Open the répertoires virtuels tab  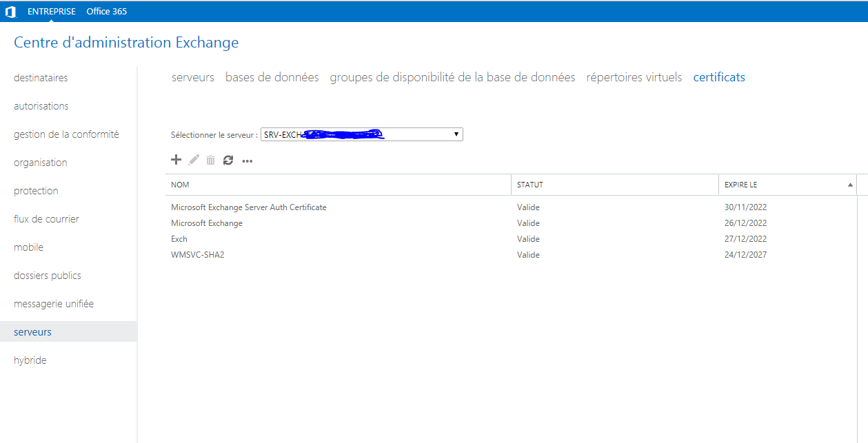634,77
